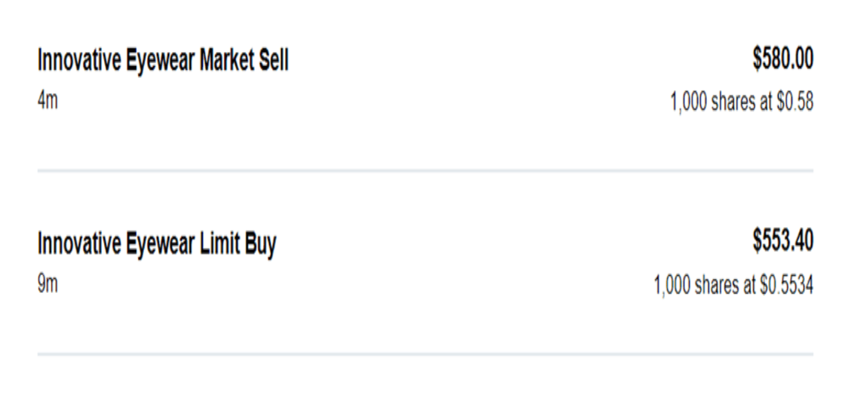Click the $580.00 sale total
The height and width of the screenshot is (412, 868).
(x=783, y=60)
